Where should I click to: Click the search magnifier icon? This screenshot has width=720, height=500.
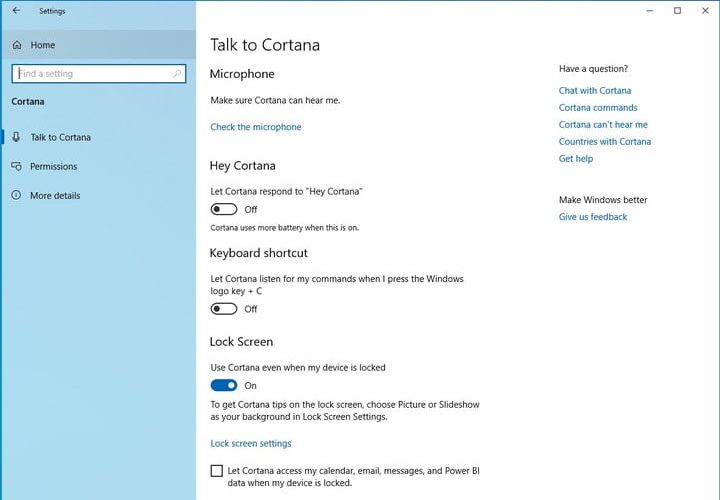pos(178,74)
